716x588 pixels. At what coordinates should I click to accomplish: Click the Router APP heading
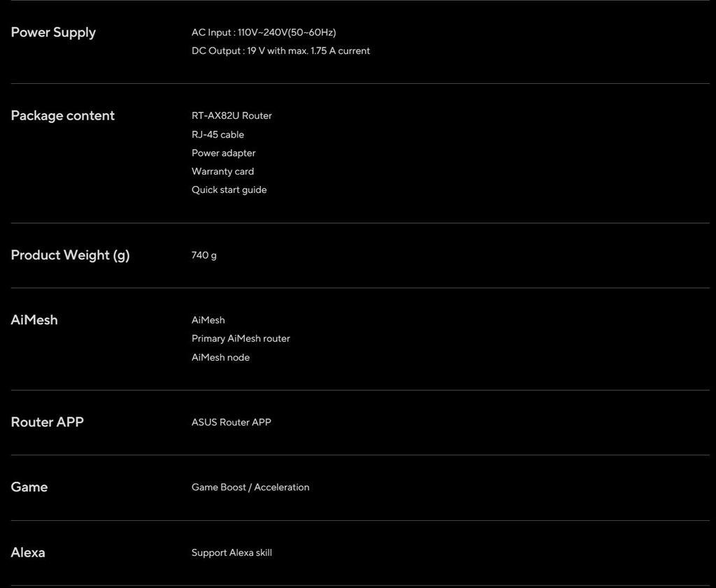tap(48, 422)
